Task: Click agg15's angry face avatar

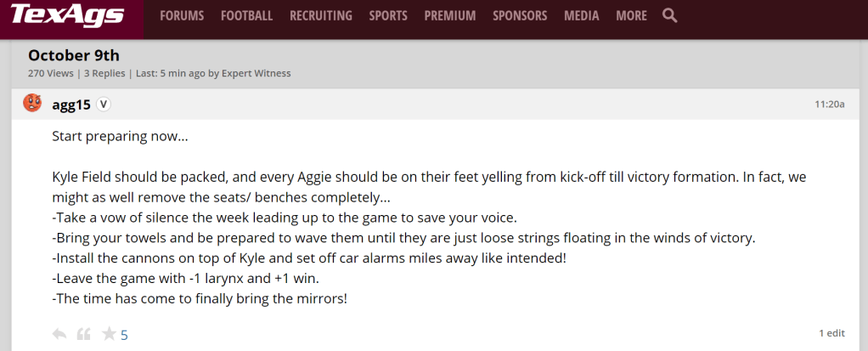Action: coord(32,104)
